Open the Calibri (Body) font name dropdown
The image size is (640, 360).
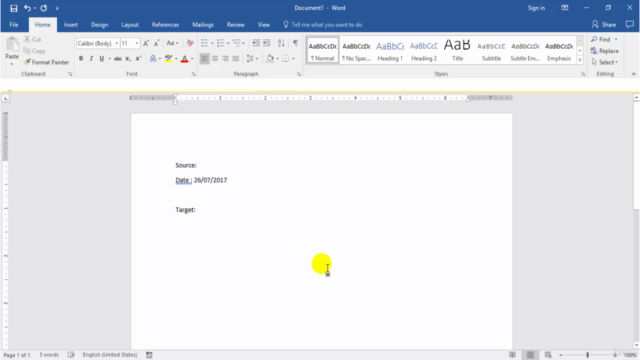(116, 43)
